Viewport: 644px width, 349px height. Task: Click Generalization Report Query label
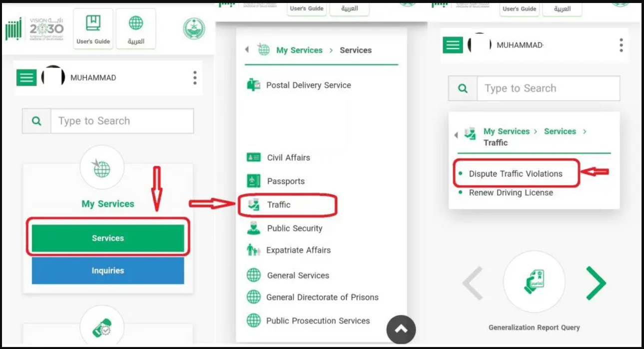tap(534, 327)
